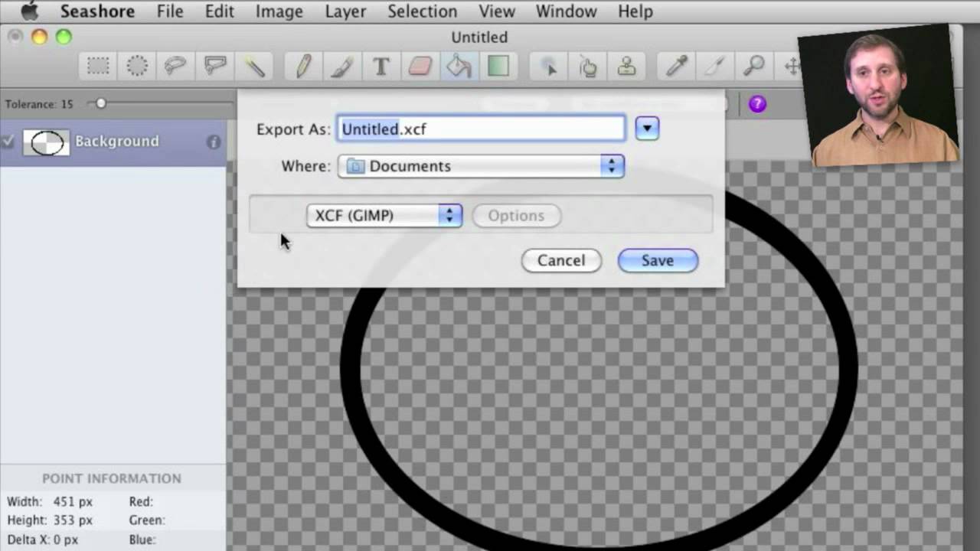This screenshot has width=980, height=551.
Task: Select the Magic Wand tool
Action: coord(254,67)
